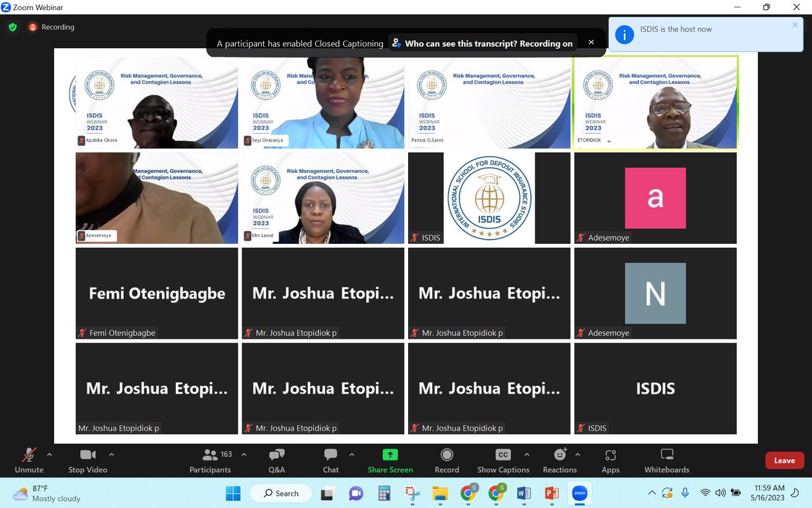This screenshot has height=508, width=812.
Task: Select ISDIS logo video tile
Action: [x=489, y=198]
